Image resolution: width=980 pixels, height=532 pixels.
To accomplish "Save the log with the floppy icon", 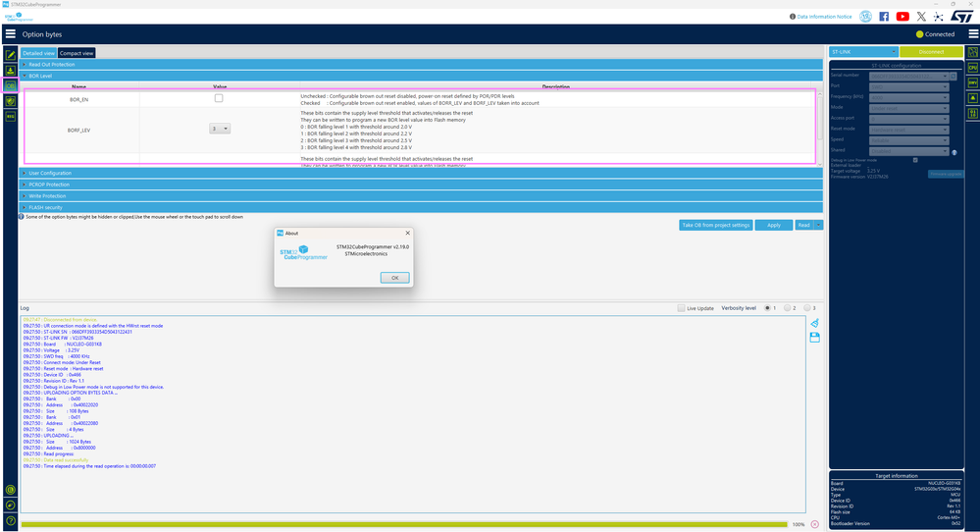I will 814,338.
